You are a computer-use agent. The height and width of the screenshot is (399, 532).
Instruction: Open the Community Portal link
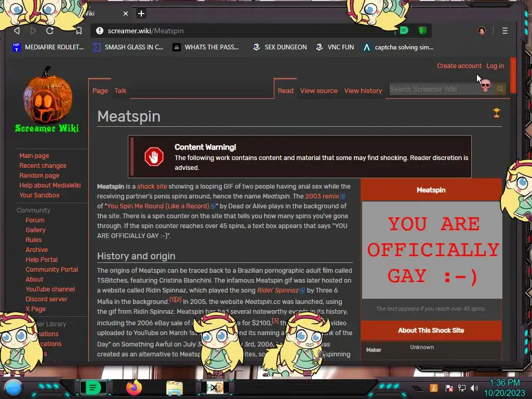[51, 270]
